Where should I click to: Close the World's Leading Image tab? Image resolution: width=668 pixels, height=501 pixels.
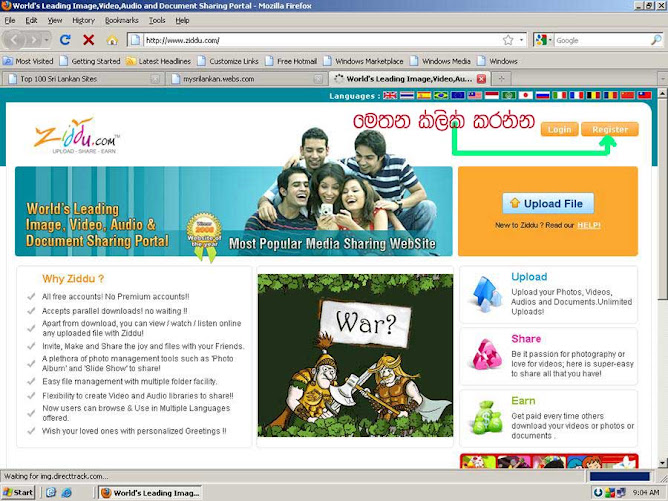coord(481,79)
